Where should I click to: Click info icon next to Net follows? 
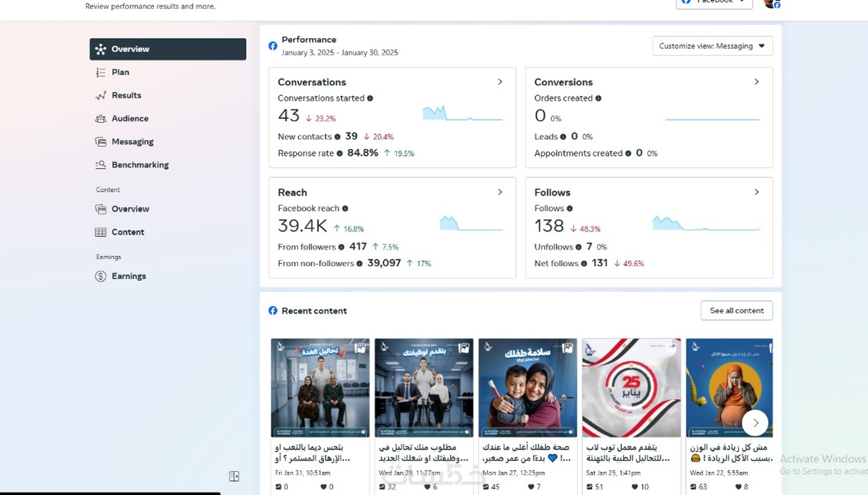pyautogui.click(x=584, y=263)
